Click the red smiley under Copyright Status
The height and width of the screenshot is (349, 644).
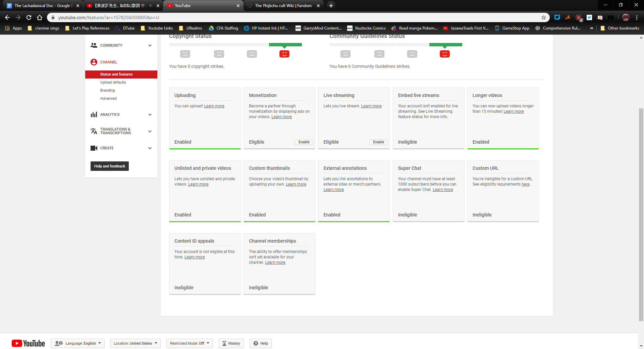click(x=284, y=54)
